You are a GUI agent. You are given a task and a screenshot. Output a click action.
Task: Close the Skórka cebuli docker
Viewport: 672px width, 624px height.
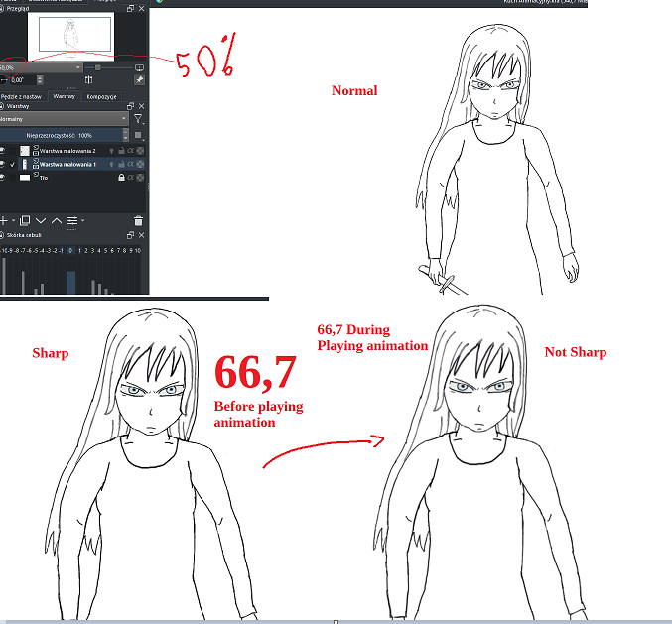click(x=141, y=235)
